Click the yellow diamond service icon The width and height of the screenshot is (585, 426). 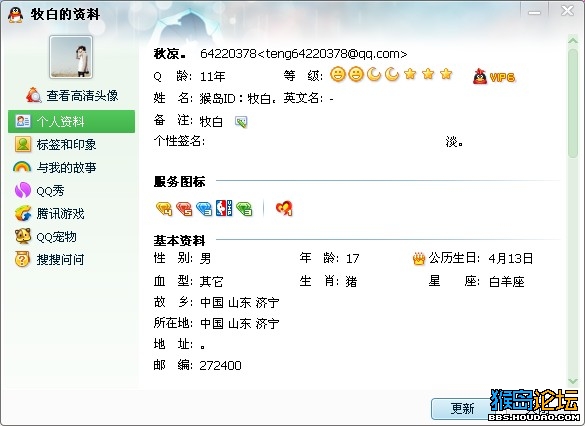point(163,209)
